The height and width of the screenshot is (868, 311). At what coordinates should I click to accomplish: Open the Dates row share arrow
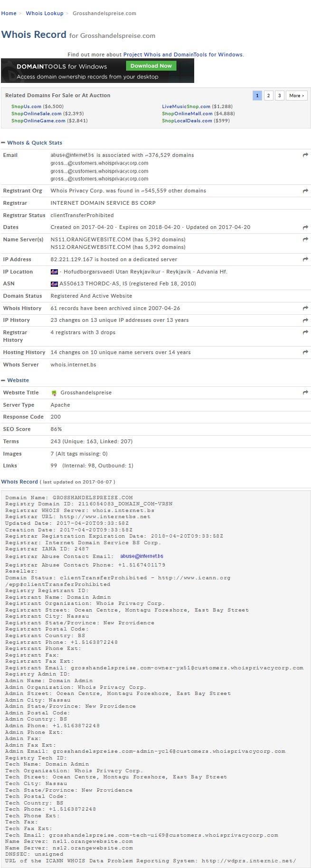click(305, 228)
